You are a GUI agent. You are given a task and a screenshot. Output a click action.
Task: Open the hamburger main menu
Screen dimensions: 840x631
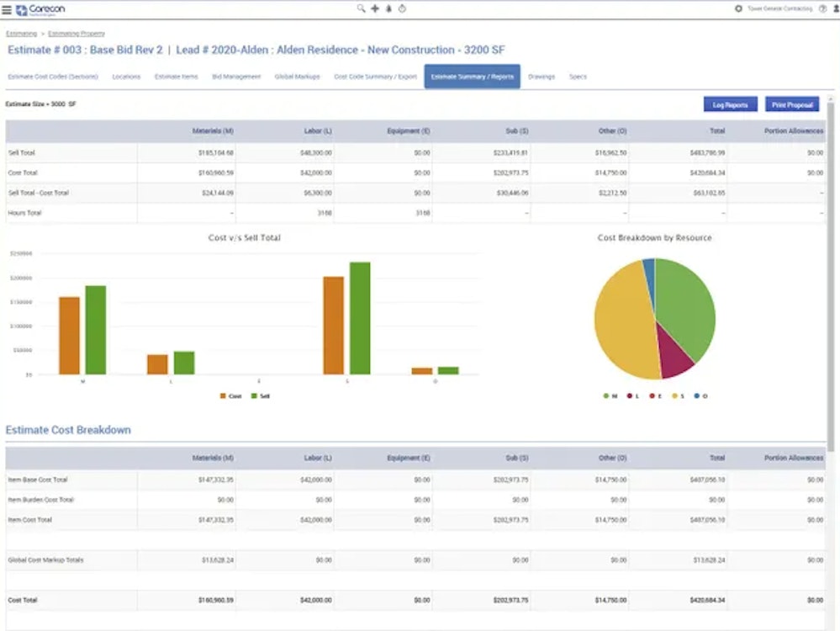[x=7, y=9]
